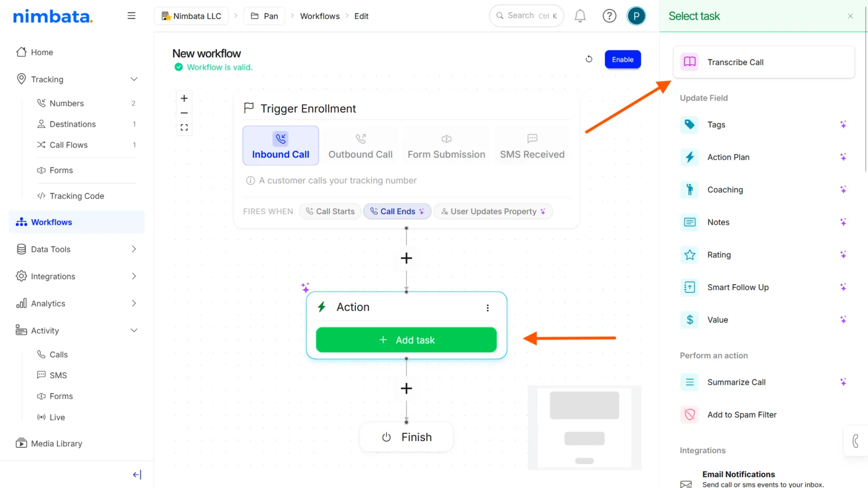Open Workflows breadcrumb link

pyautogui.click(x=320, y=16)
